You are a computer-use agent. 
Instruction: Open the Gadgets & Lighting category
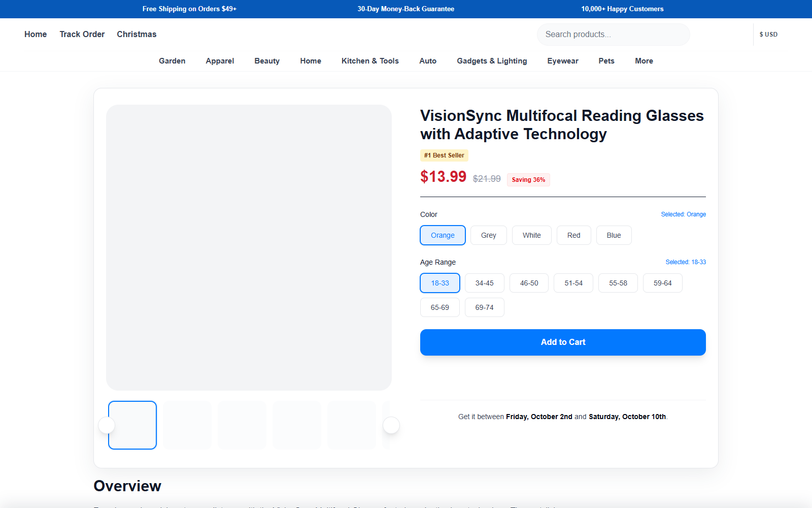point(492,61)
